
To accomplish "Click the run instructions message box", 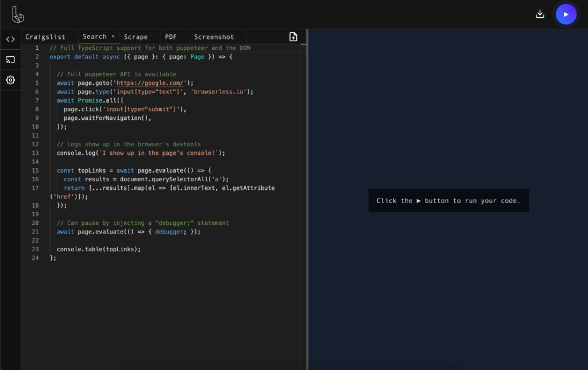I will point(448,200).
